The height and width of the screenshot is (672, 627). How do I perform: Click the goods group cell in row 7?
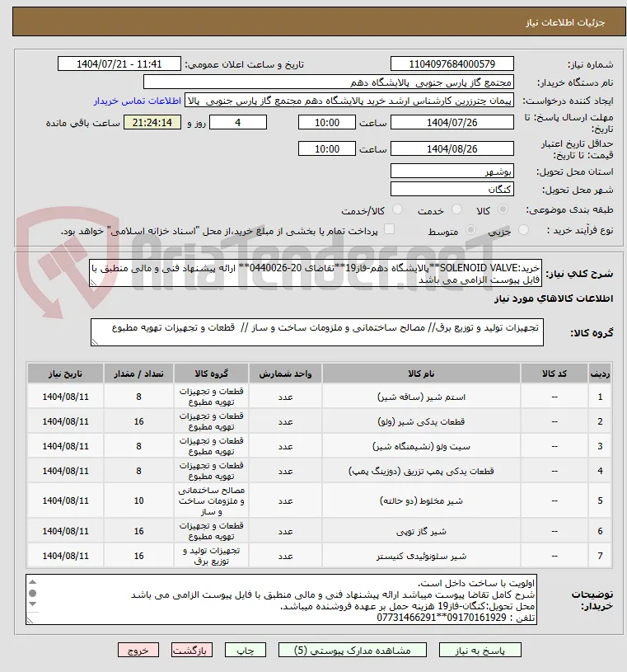click(211, 556)
